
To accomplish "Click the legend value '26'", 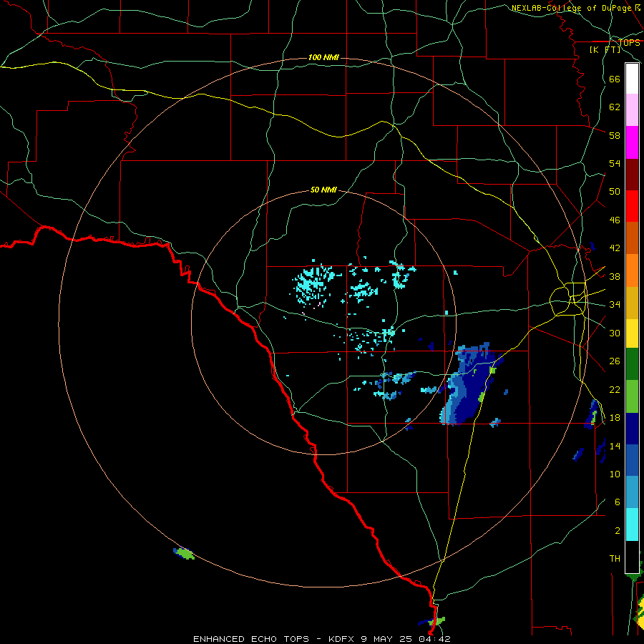I will (615, 361).
